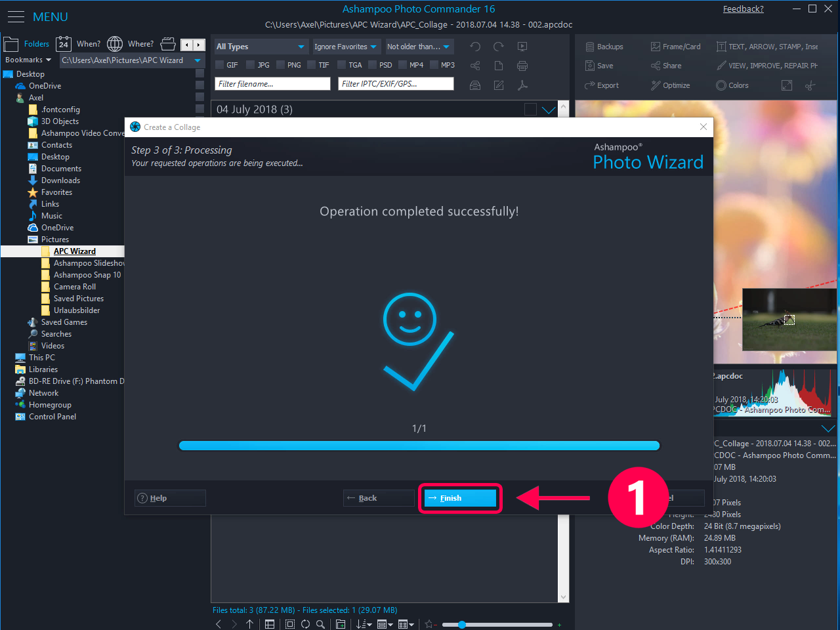This screenshot has width=840, height=630.
Task: Click the select all icon in bottom bar
Action: tap(290, 624)
